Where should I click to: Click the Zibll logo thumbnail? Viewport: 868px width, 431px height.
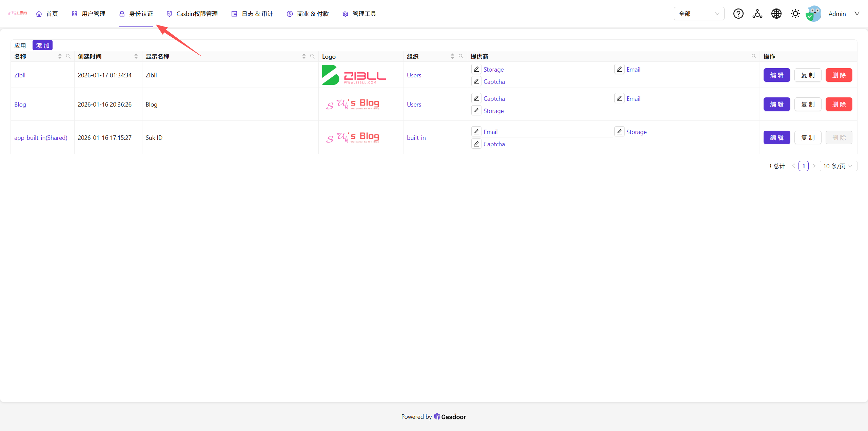tap(354, 75)
